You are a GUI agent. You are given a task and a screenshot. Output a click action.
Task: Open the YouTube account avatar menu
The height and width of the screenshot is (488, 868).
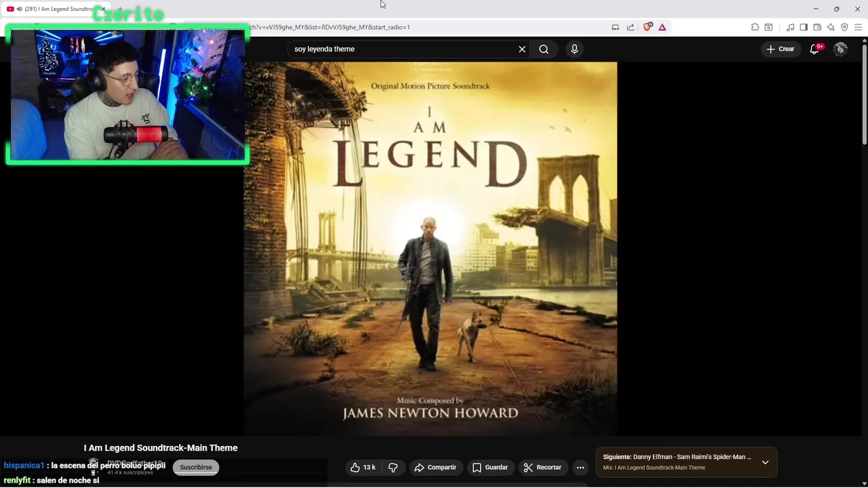840,49
